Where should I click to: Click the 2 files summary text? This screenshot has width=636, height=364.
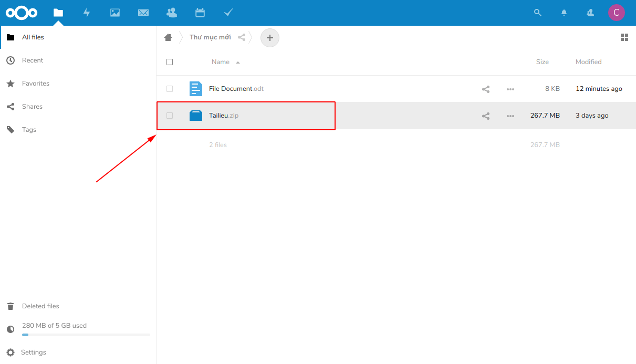pos(218,145)
